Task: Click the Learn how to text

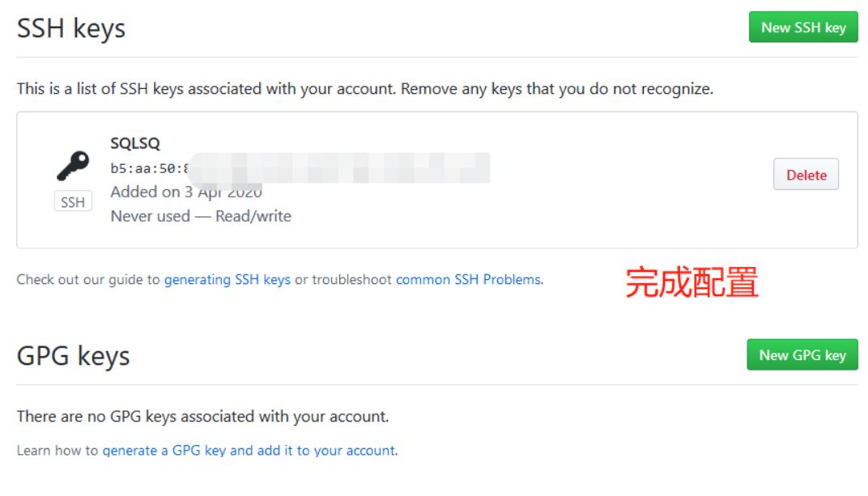Action: coord(57,451)
